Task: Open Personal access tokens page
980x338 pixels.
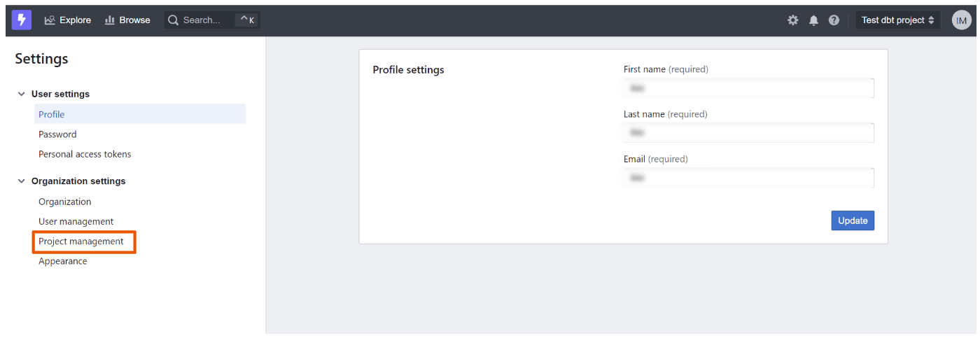Action: [85, 154]
